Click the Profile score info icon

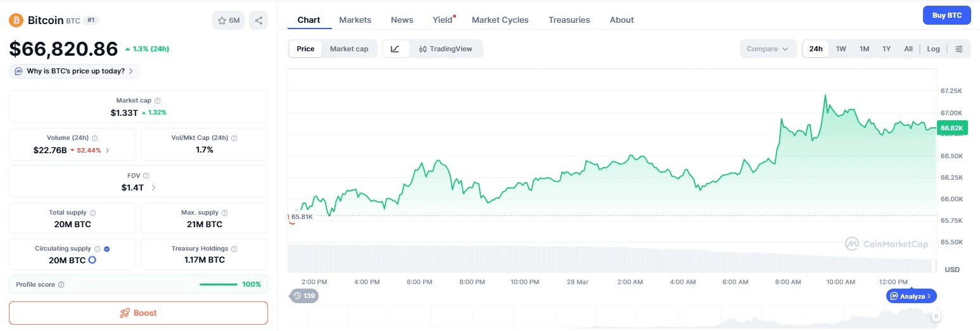pos(61,285)
